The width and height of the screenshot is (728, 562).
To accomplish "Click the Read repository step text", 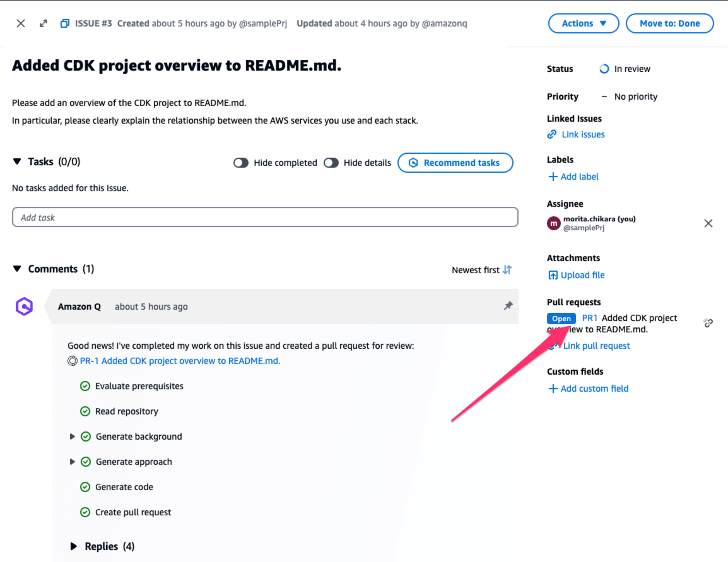I will click(127, 411).
